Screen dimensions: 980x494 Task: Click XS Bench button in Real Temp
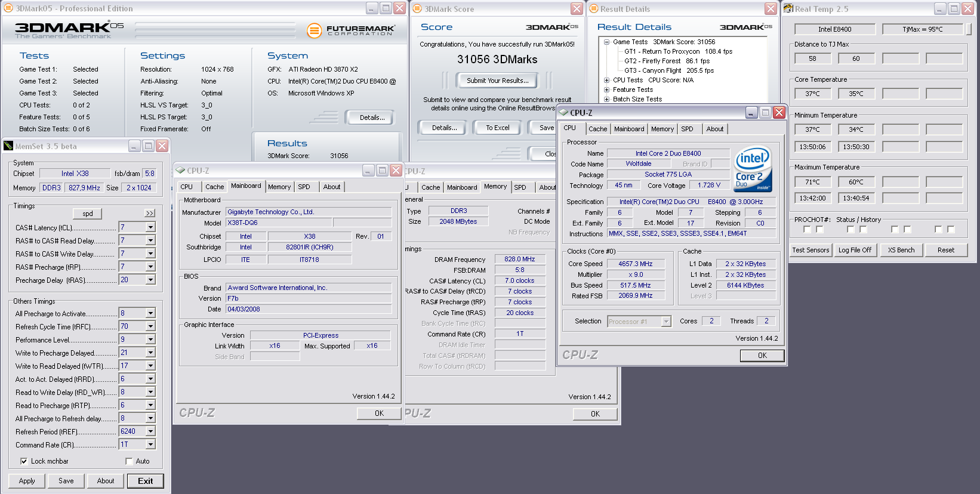(901, 250)
